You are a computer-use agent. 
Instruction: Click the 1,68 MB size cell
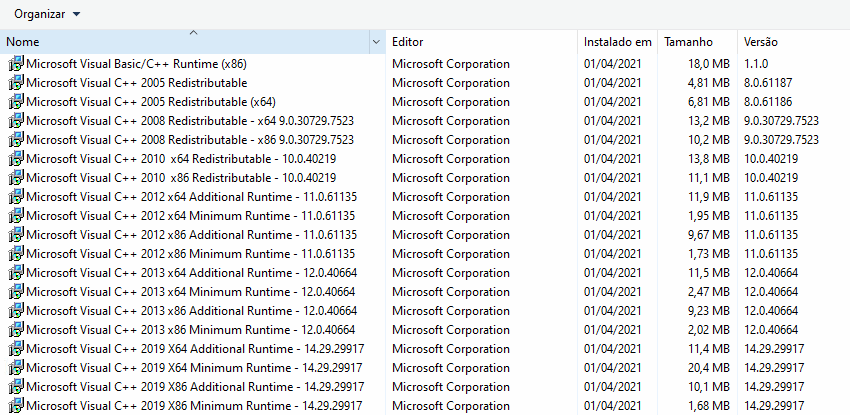[x=709, y=406]
